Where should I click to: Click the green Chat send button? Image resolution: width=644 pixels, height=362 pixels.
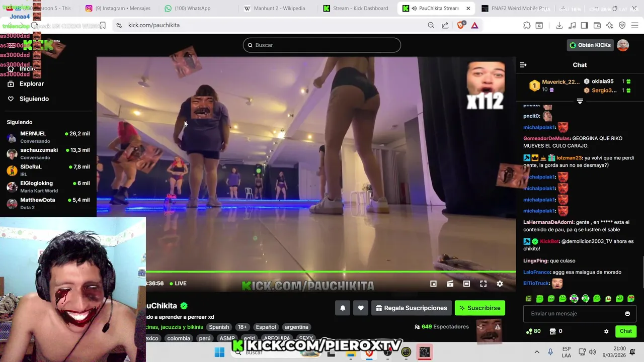pyautogui.click(x=626, y=331)
